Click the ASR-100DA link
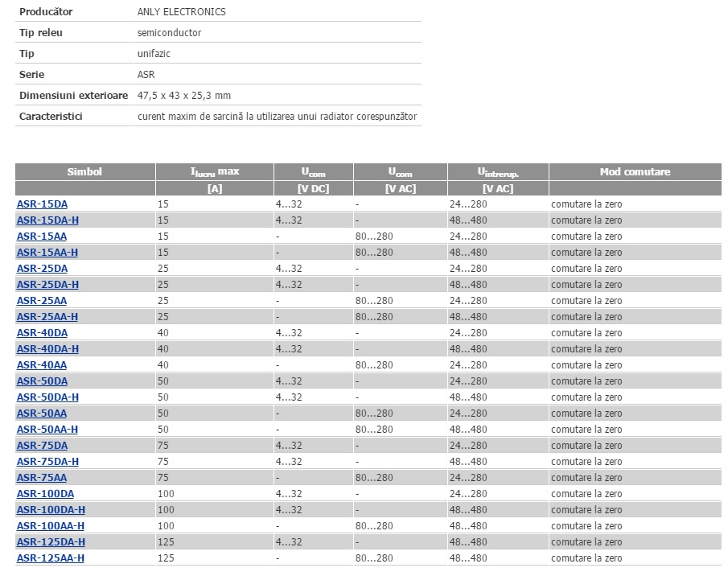This screenshot has width=728, height=572. 46,494
